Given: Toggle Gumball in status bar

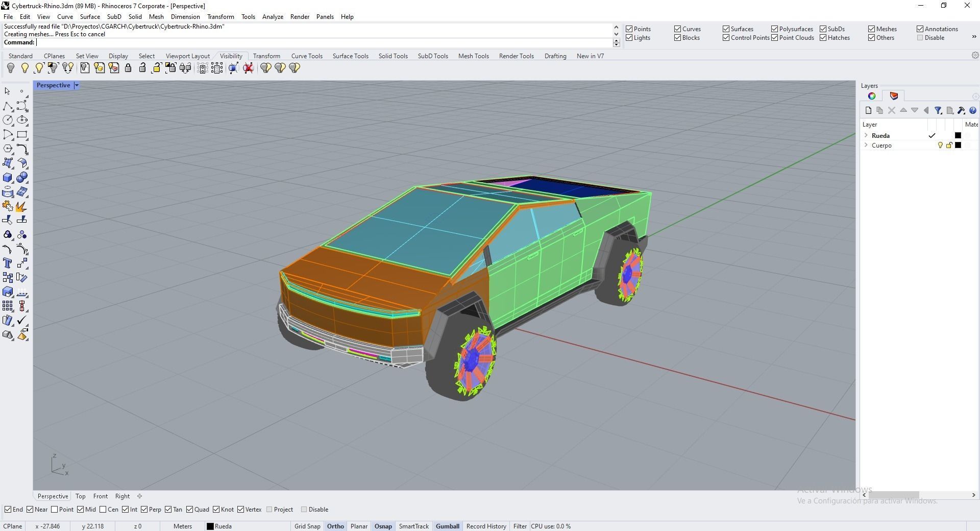Looking at the screenshot, I should pyautogui.click(x=448, y=526).
